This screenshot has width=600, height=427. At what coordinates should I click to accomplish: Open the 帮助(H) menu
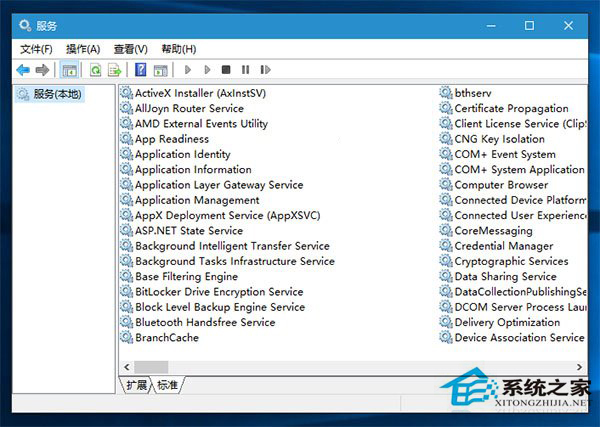179,49
